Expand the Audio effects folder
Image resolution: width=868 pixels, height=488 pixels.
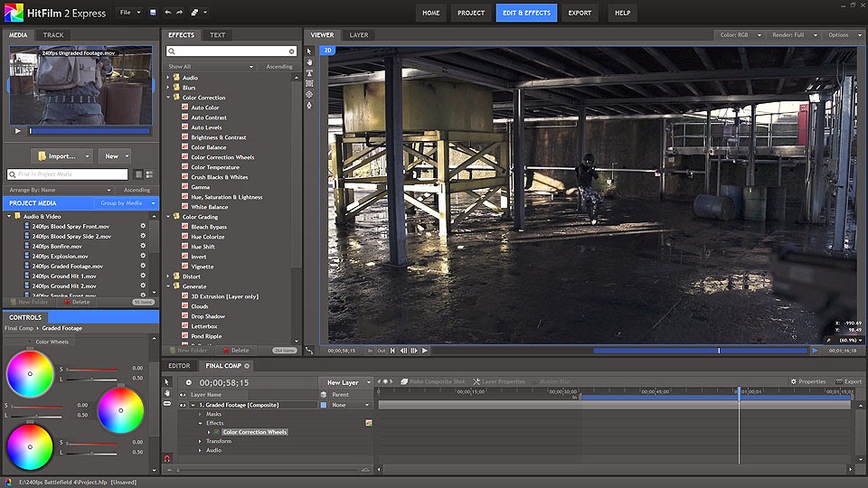point(168,78)
